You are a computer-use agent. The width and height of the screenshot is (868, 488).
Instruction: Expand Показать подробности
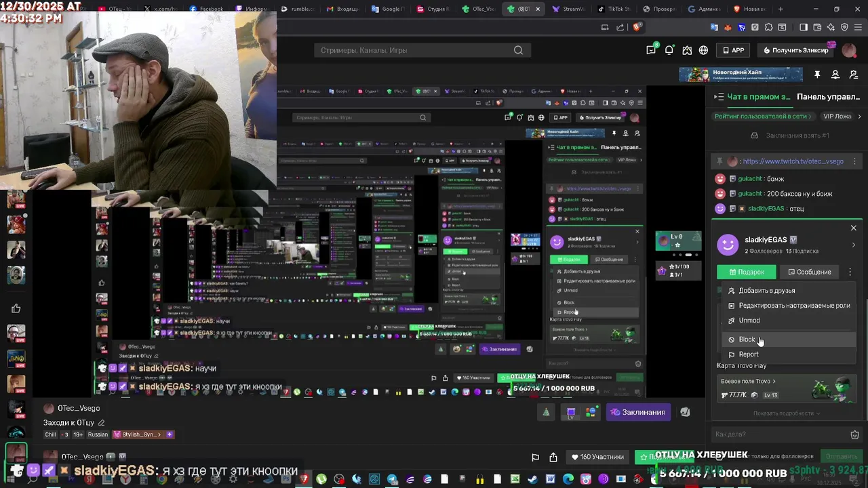click(x=787, y=413)
